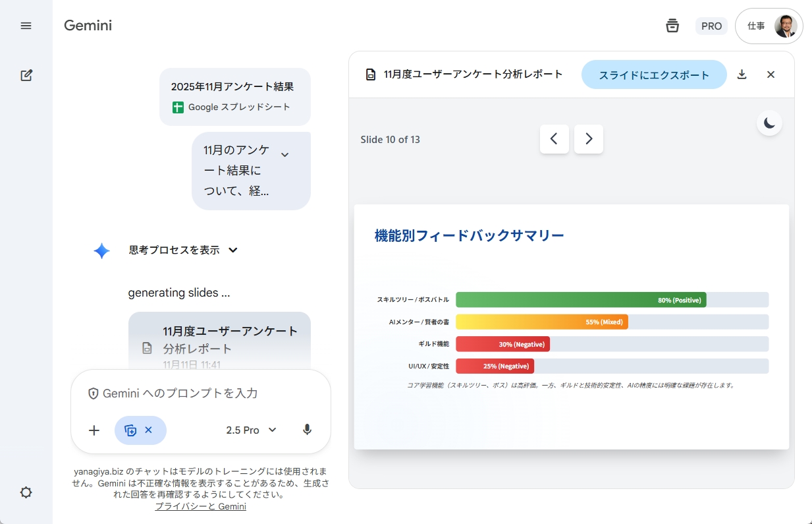Remove the Canvas tool chip with its X
The width and height of the screenshot is (812, 524).
coord(149,430)
